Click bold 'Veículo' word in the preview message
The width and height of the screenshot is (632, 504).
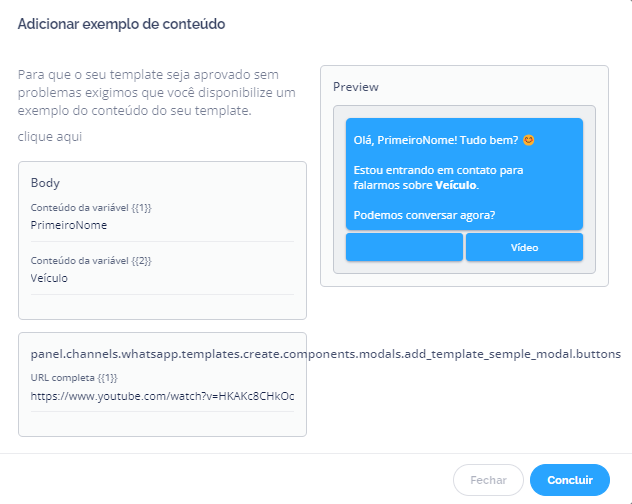pyautogui.click(x=456, y=185)
